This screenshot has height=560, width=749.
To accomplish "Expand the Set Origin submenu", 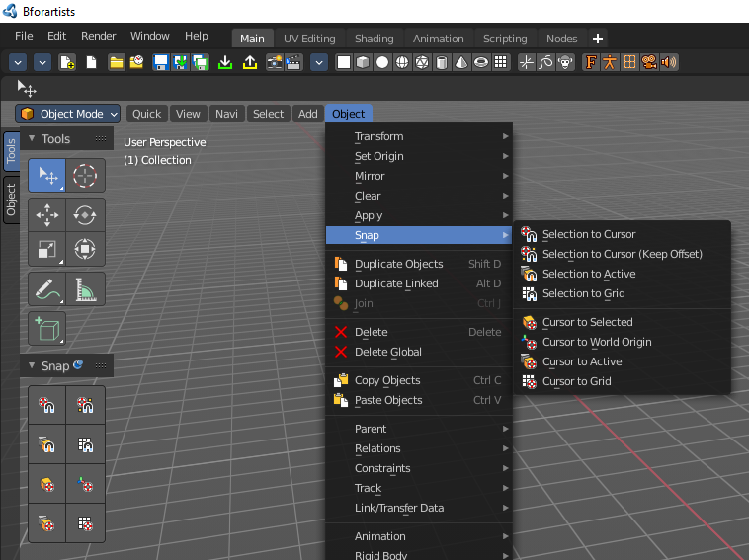I will point(419,156).
